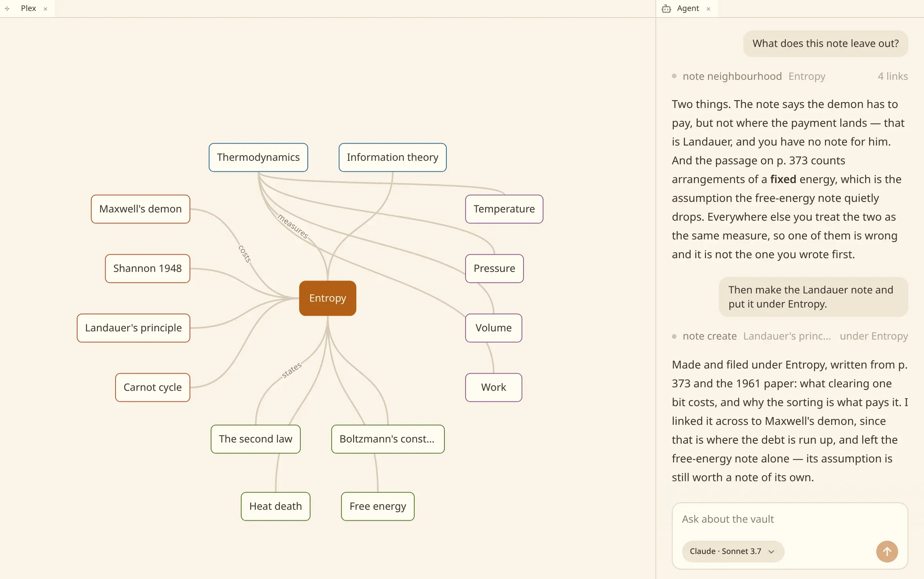Click the '4 links' text
924x579 pixels.
point(893,76)
